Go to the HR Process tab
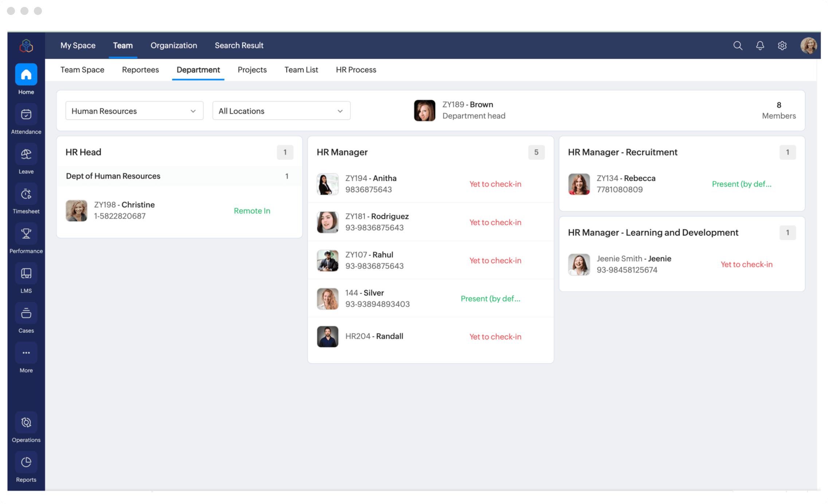The width and height of the screenshot is (828, 504). point(356,70)
